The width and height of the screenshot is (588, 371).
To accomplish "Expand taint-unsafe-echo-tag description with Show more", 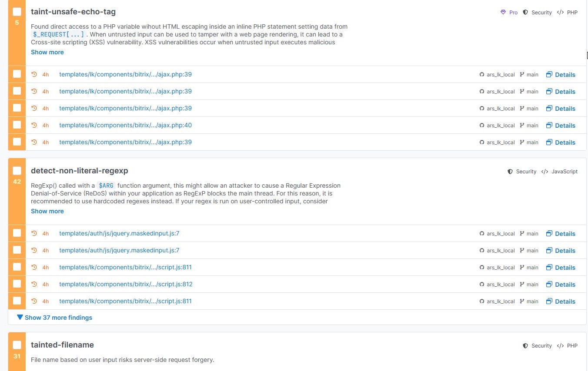I will (x=47, y=52).
